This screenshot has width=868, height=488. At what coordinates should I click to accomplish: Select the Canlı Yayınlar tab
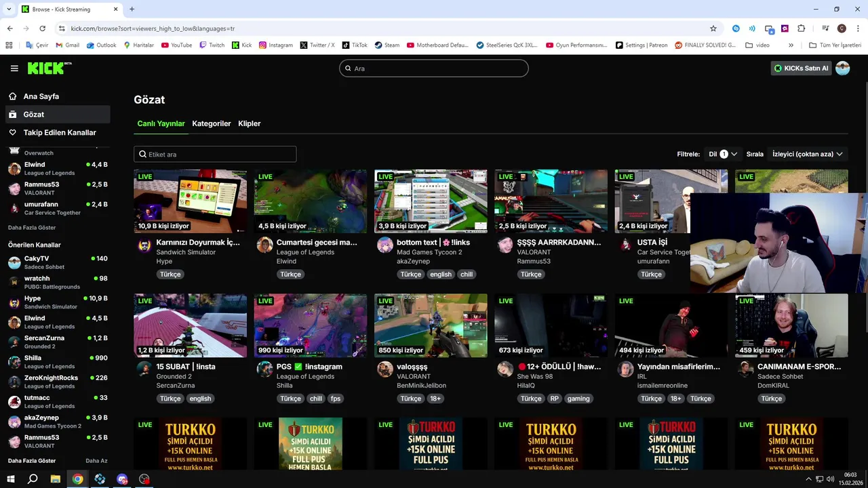tap(161, 124)
